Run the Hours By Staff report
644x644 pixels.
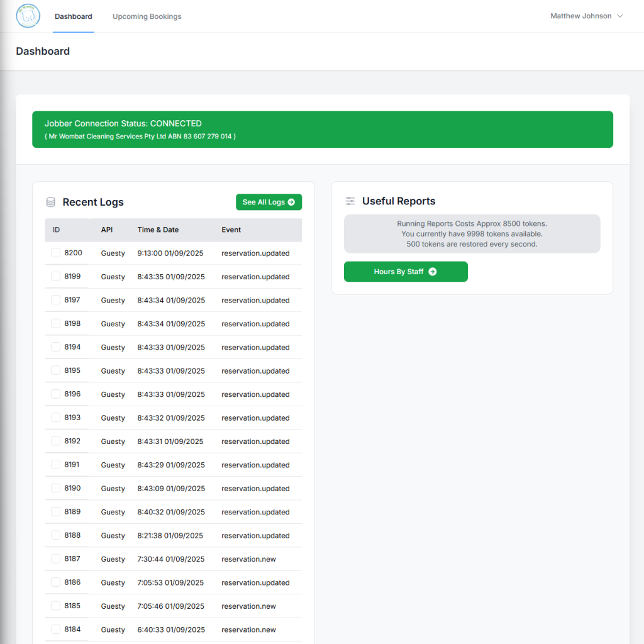[x=405, y=272]
